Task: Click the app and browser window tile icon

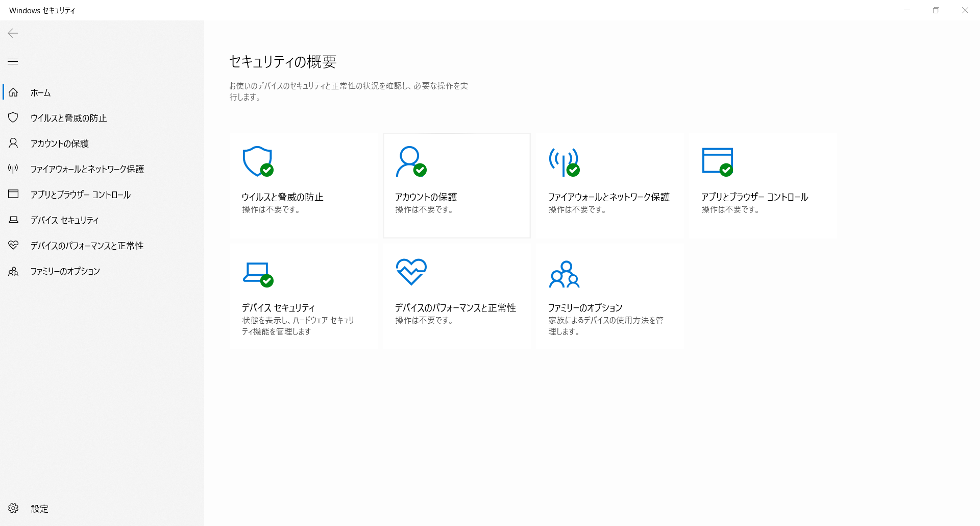Action: 717,161
